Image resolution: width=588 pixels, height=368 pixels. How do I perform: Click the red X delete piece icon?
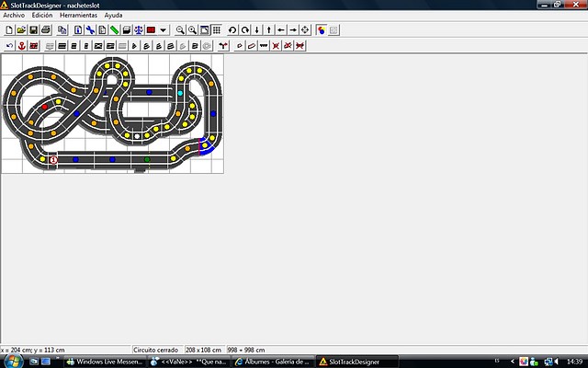click(x=276, y=46)
